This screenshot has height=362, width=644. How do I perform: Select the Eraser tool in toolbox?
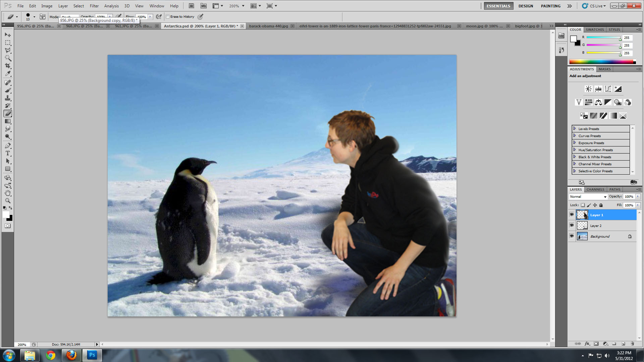coord(8,114)
